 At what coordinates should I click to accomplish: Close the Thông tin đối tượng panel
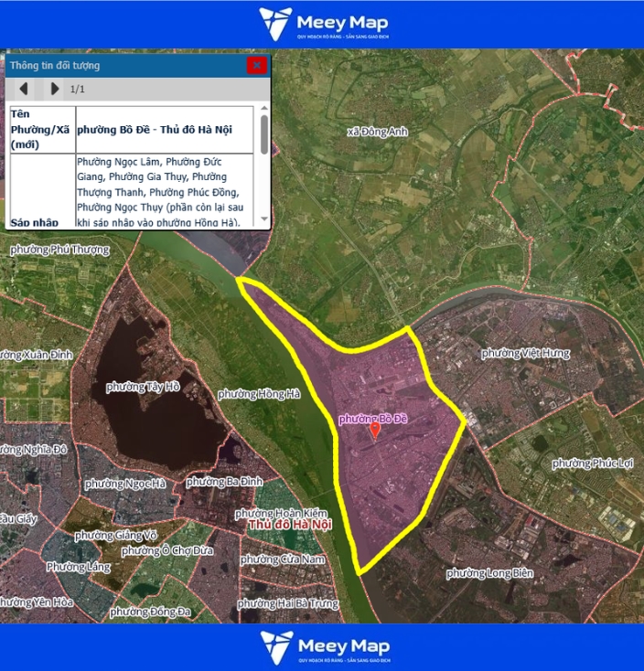(257, 65)
